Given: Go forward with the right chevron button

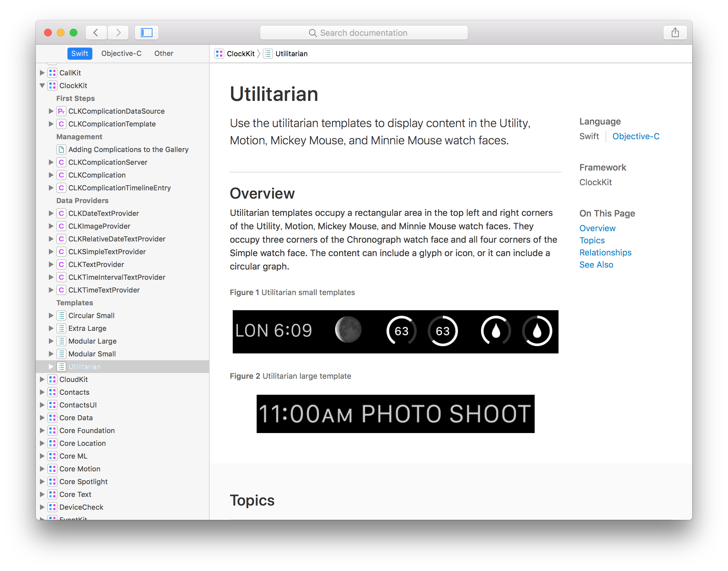Looking at the screenshot, I should tap(118, 33).
